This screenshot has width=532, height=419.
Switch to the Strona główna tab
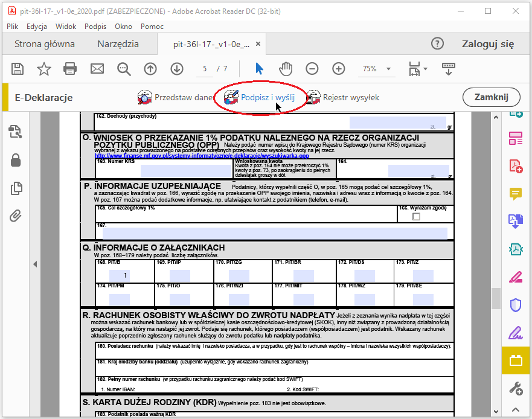click(x=45, y=44)
